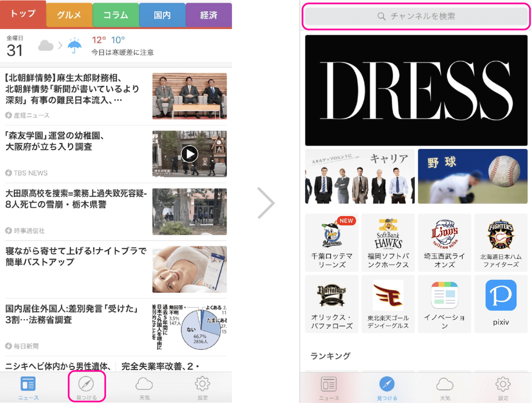This screenshot has width=532, height=403.
Task: Tap the 大田原高校 article photo thumbnail
Action: click(x=189, y=212)
